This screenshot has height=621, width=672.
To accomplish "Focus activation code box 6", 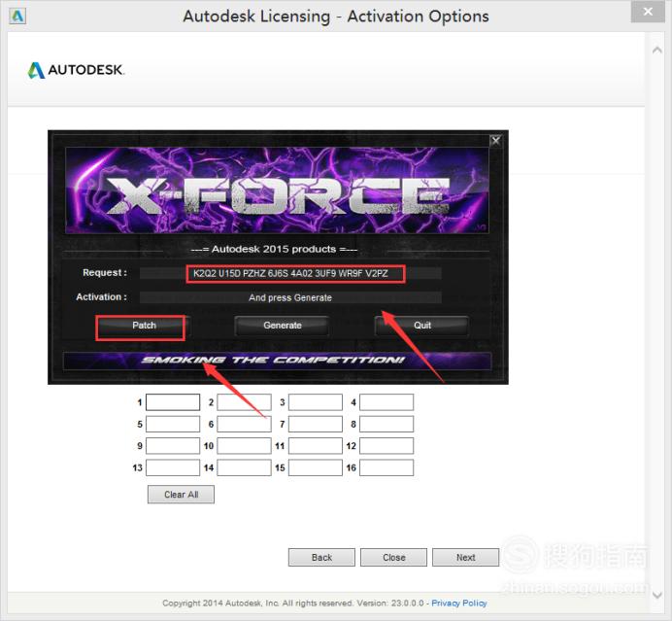I will [x=245, y=424].
